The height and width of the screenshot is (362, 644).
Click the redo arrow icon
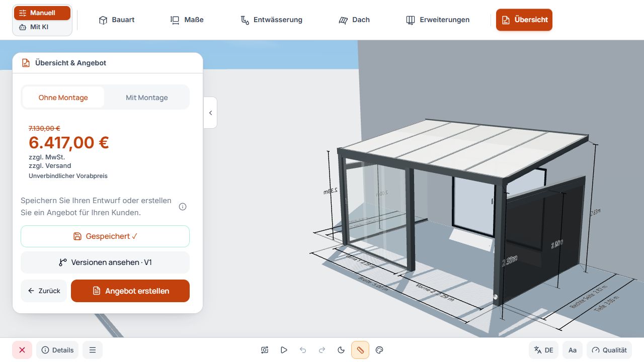click(322, 350)
